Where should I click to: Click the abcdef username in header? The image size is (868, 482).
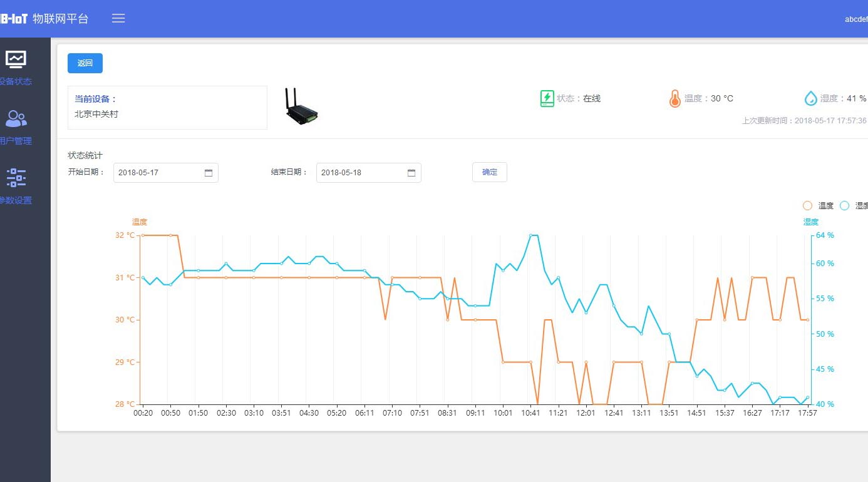coord(855,19)
